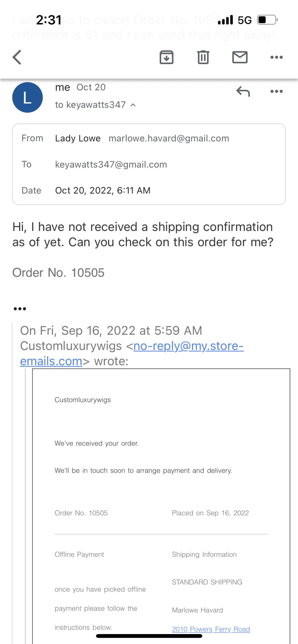298x644 pixels.
Task: Open the 2010 Powers Ferry Road address link
Action: [211, 629]
